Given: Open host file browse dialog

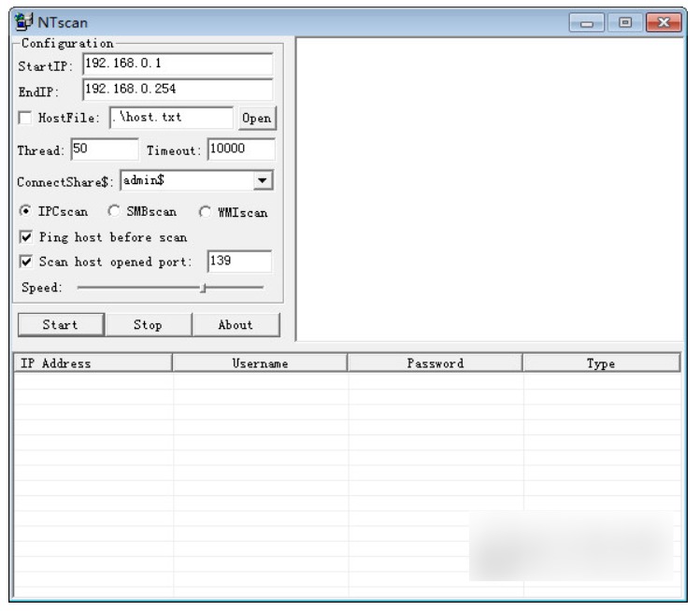Looking at the screenshot, I should point(257,119).
